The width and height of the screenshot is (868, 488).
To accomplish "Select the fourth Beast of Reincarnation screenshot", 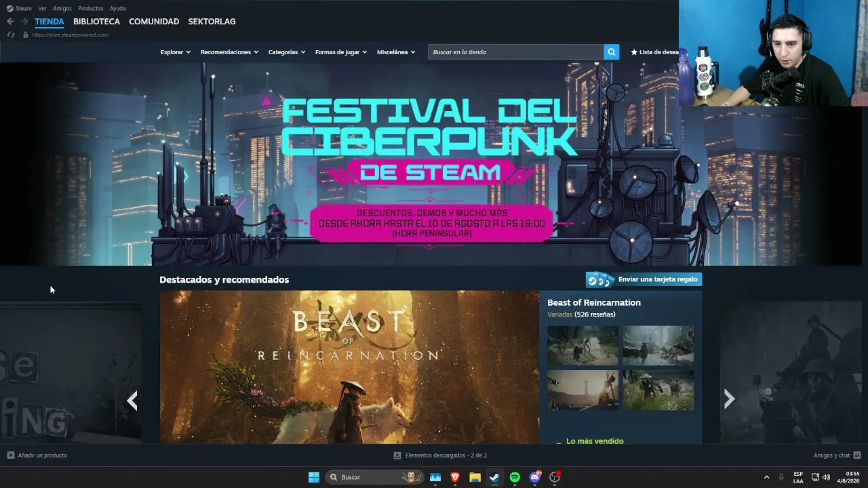I will point(658,390).
